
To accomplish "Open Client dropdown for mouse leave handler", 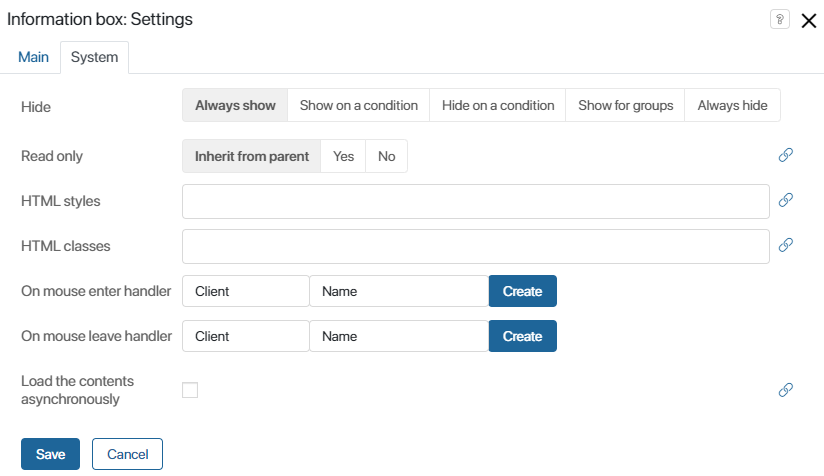I will [246, 336].
